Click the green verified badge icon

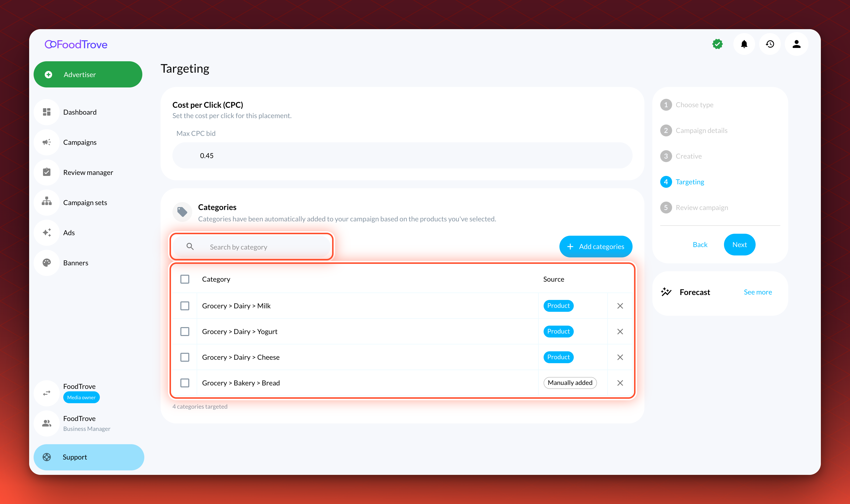click(x=718, y=44)
